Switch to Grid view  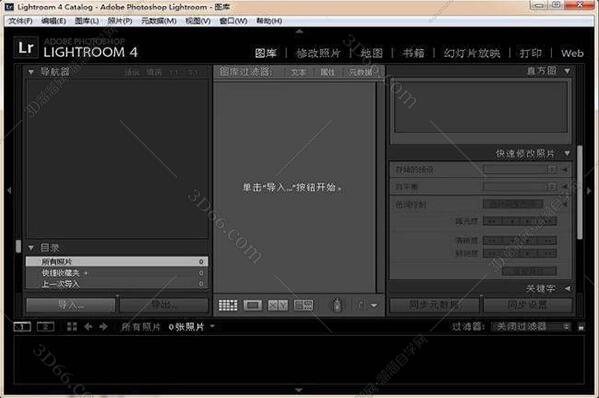tap(228, 305)
